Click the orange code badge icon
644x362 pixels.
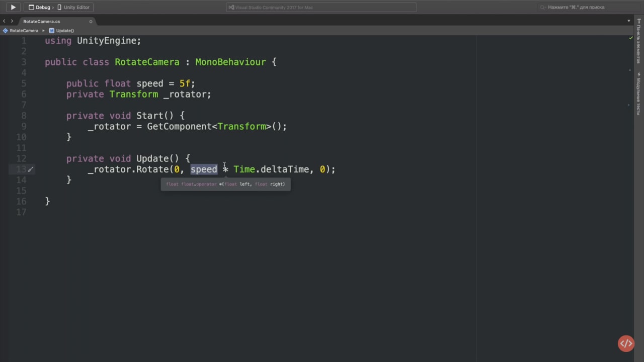point(626,344)
